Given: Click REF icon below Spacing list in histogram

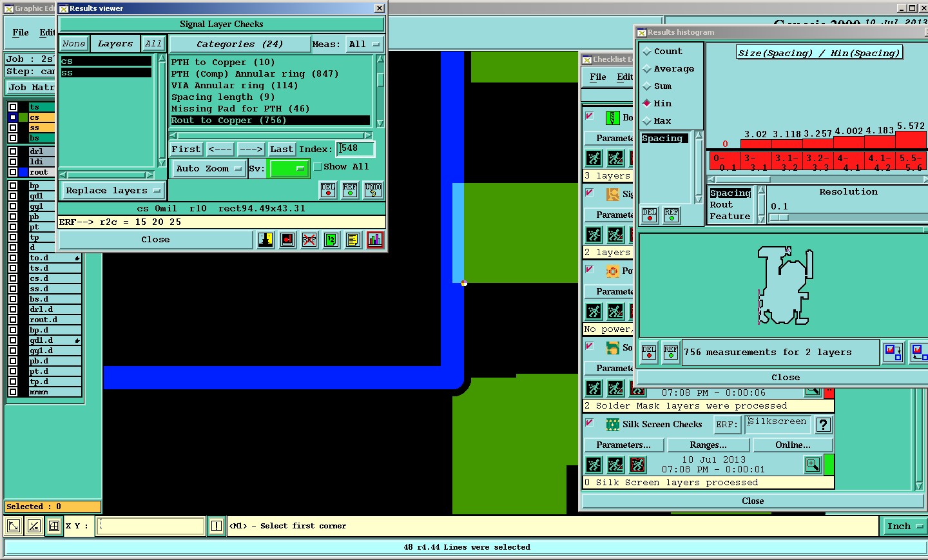Looking at the screenshot, I should point(672,215).
